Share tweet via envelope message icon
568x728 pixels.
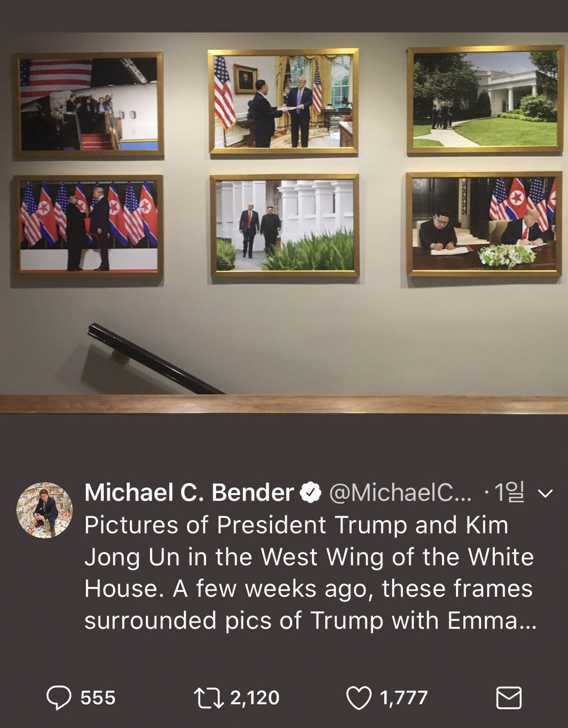click(509, 698)
